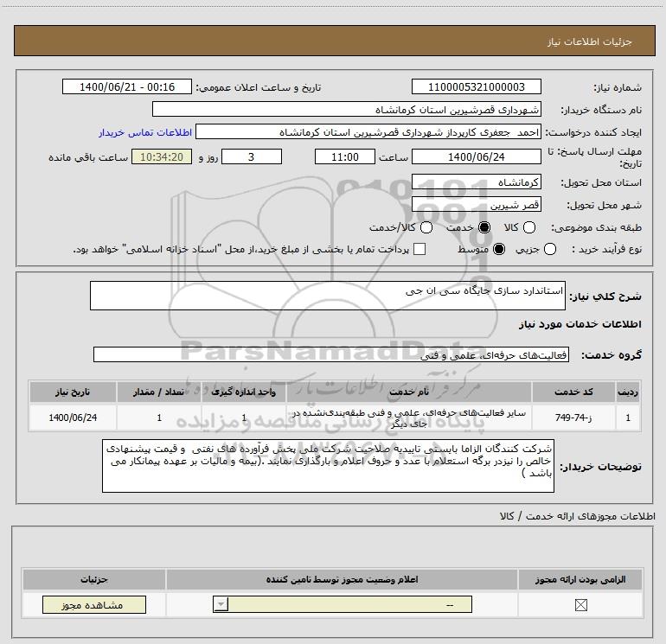
Task: Click the جزئیات اطلاعات نیاز title bar
Action: pos(334,41)
